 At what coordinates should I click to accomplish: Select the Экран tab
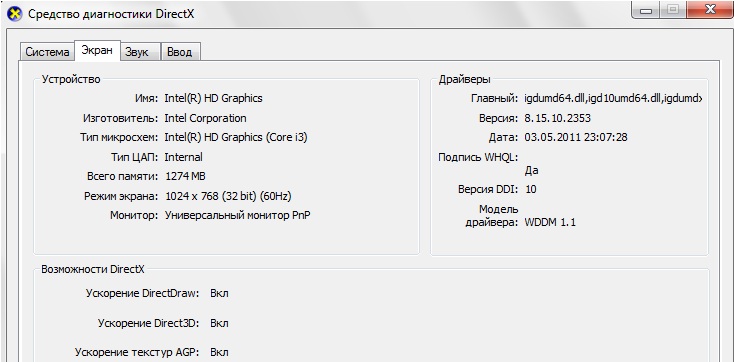point(97,51)
